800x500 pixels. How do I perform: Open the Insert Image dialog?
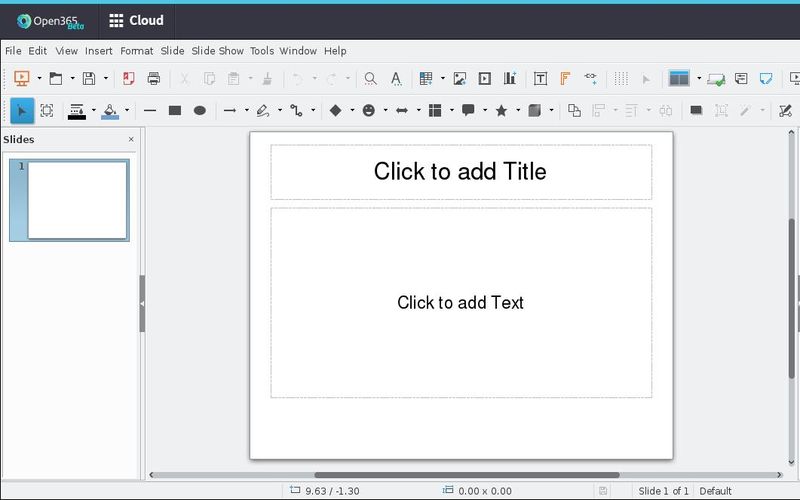pyautogui.click(x=460, y=79)
